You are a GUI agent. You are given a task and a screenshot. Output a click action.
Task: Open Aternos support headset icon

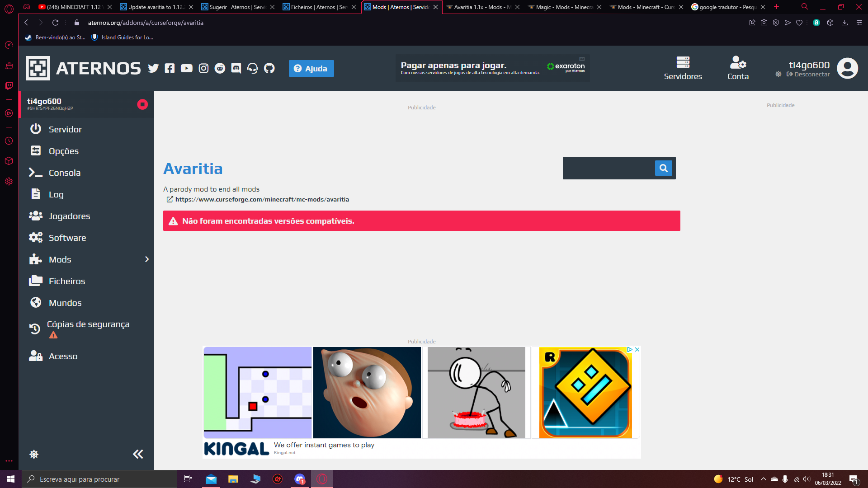point(253,68)
